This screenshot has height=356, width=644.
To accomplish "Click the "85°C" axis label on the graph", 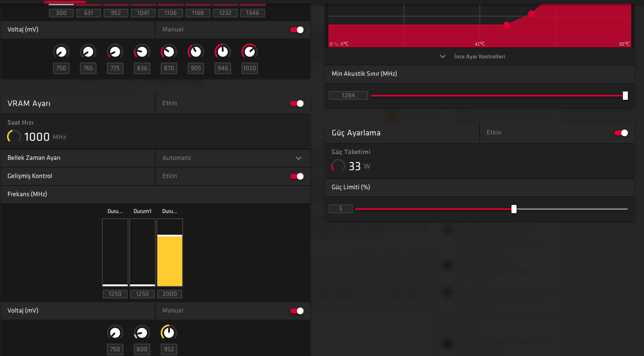I will click(625, 44).
